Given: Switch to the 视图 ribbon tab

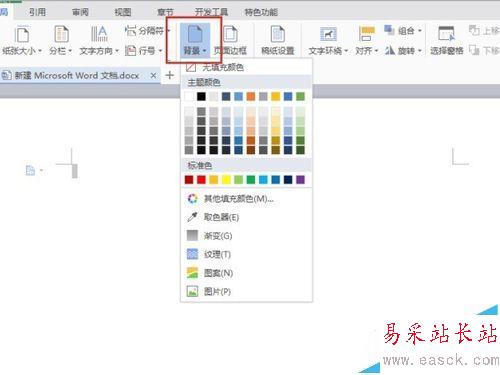Looking at the screenshot, I should pos(123,12).
